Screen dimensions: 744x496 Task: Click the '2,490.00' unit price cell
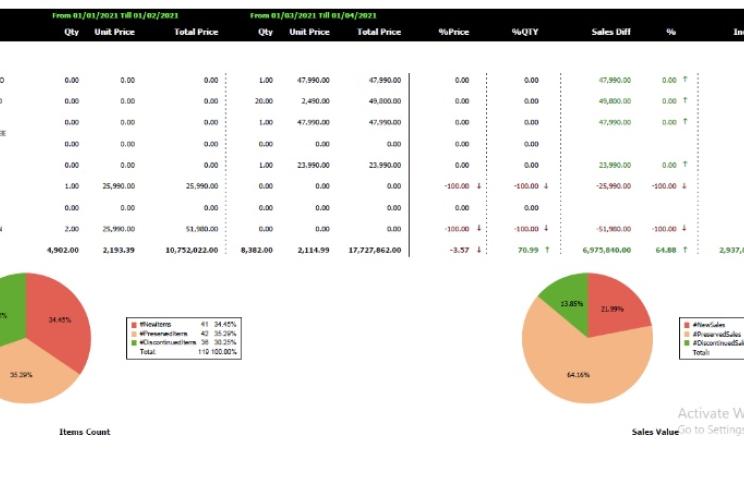click(x=316, y=101)
